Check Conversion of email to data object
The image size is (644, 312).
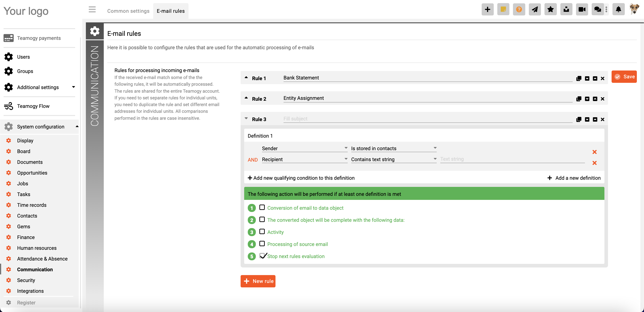pos(262,207)
